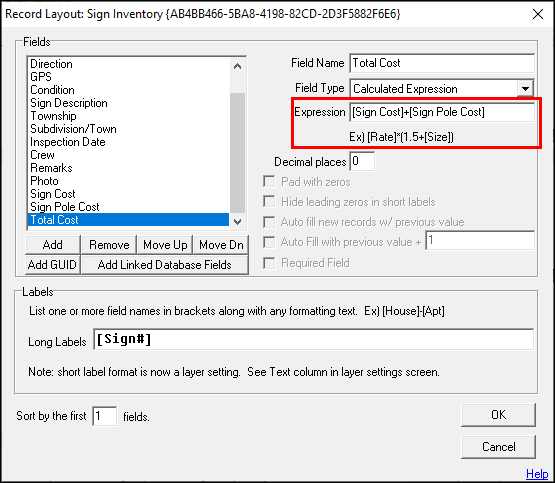555x483 pixels.
Task: Click the Long Labels input field
Action: tap(314, 339)
